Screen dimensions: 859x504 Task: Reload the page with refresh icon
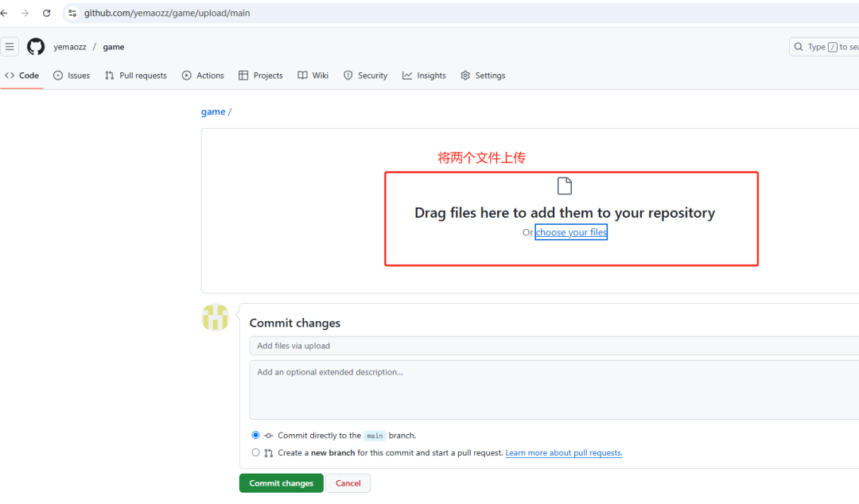[47, 14]
